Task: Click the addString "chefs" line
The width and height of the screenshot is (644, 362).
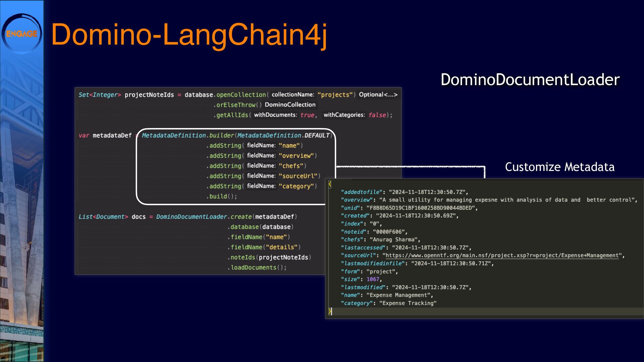Action: tap(256, 166)
